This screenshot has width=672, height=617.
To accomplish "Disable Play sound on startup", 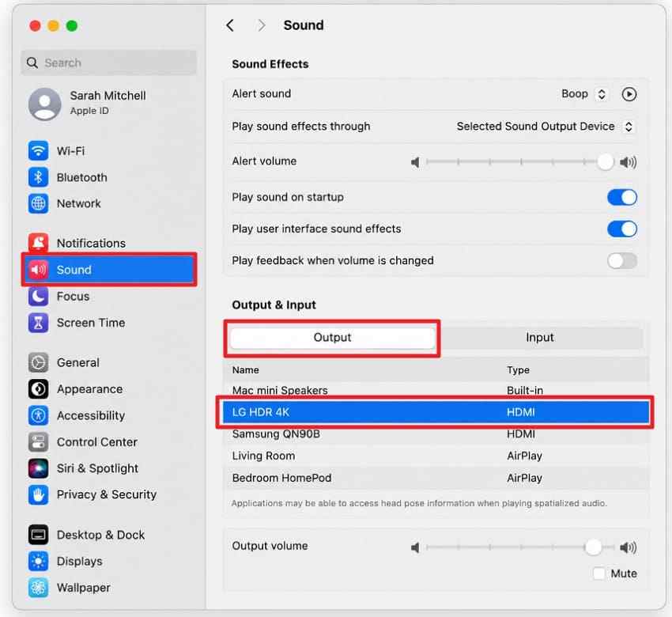I will coord(622,197).
